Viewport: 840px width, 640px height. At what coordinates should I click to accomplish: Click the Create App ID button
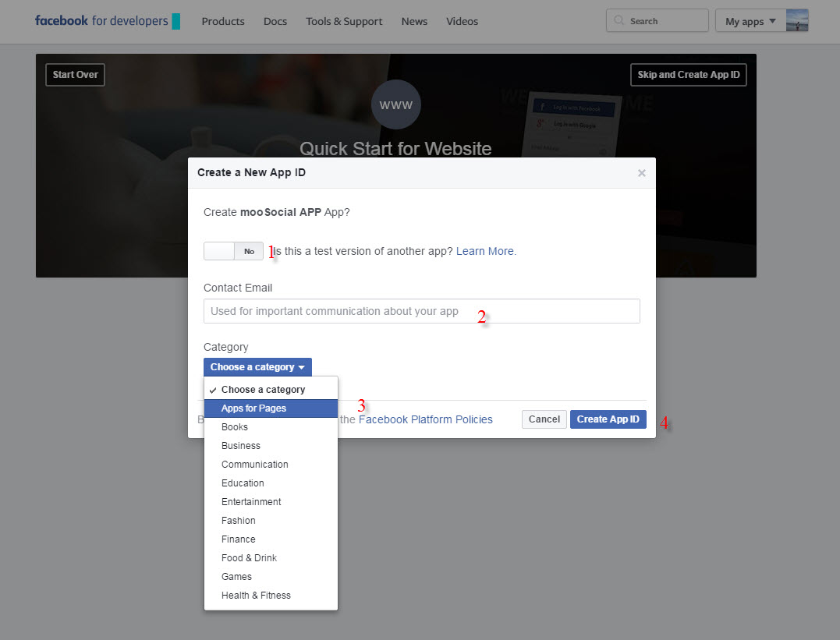608,419
